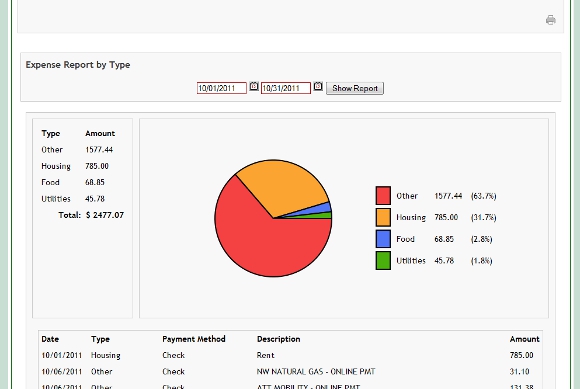Open the start date calendar picker
580x389 pixels.
254,87
